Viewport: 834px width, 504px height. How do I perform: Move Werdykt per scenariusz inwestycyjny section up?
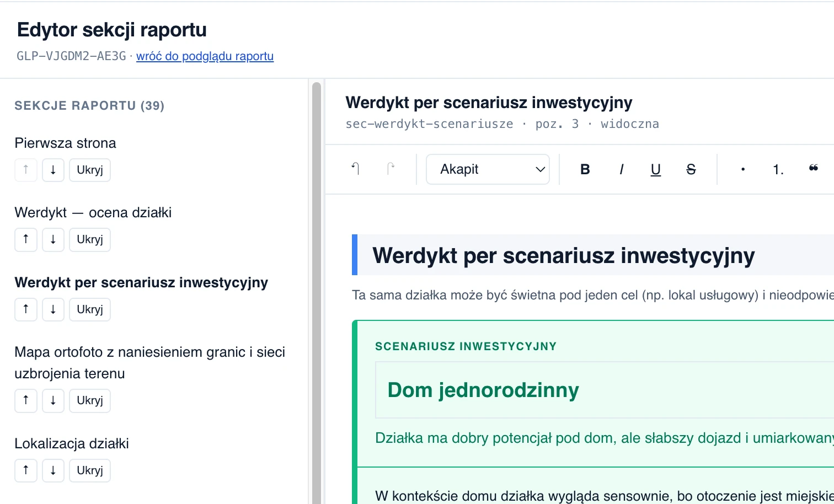click(26, 309)
